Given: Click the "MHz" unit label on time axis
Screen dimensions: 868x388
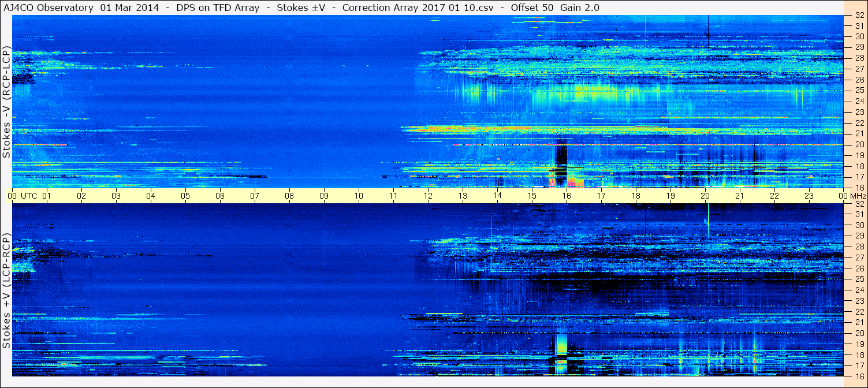Looking at the screenshot, I should [x=858, y=196].
